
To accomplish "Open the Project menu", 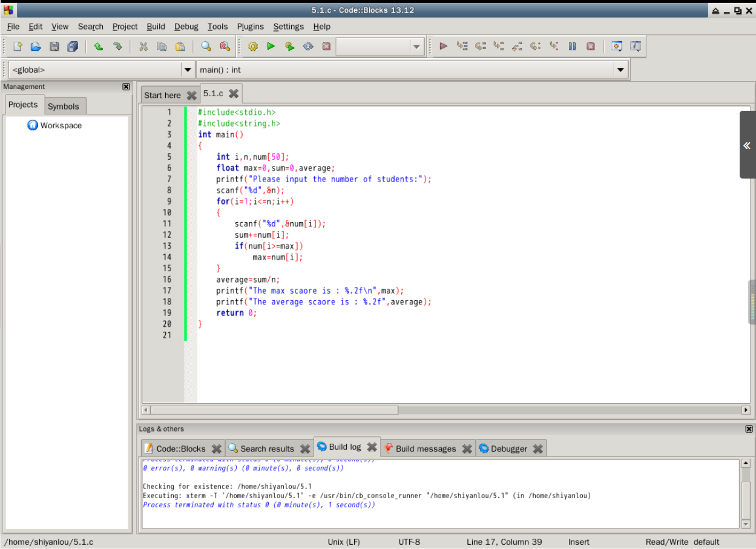I will 125,27.
